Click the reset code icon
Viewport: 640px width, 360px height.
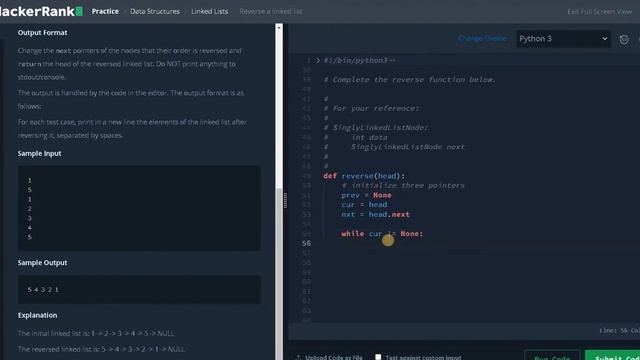click(x=624, y=40)
